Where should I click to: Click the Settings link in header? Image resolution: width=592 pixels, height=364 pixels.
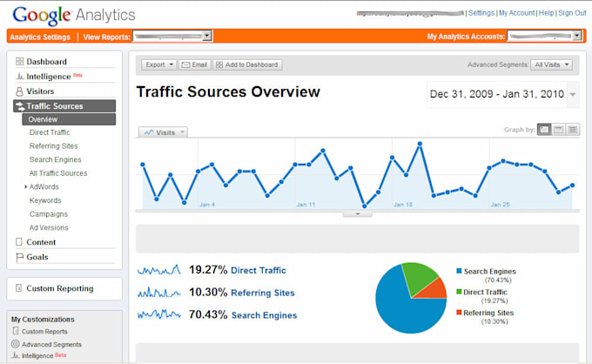[x=481, y=13]
